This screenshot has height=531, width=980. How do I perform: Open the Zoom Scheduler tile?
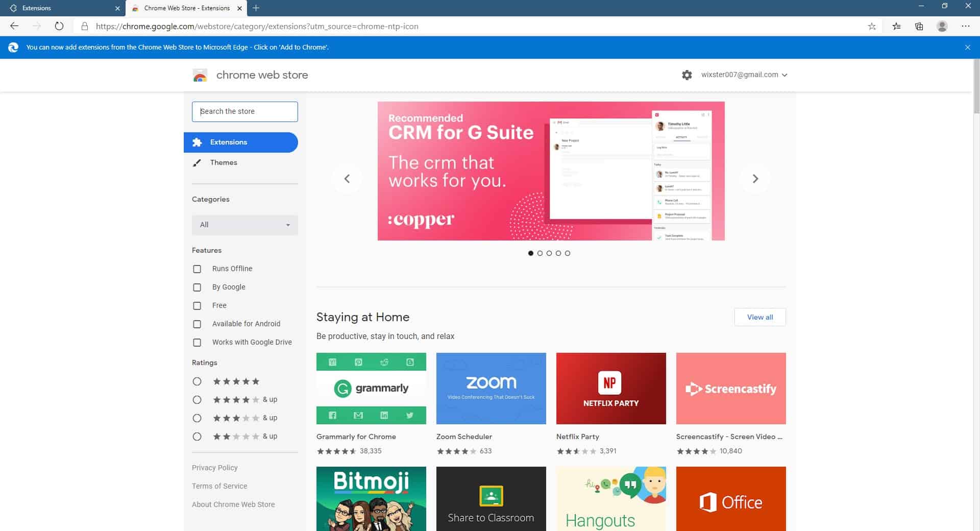(491, 389)
